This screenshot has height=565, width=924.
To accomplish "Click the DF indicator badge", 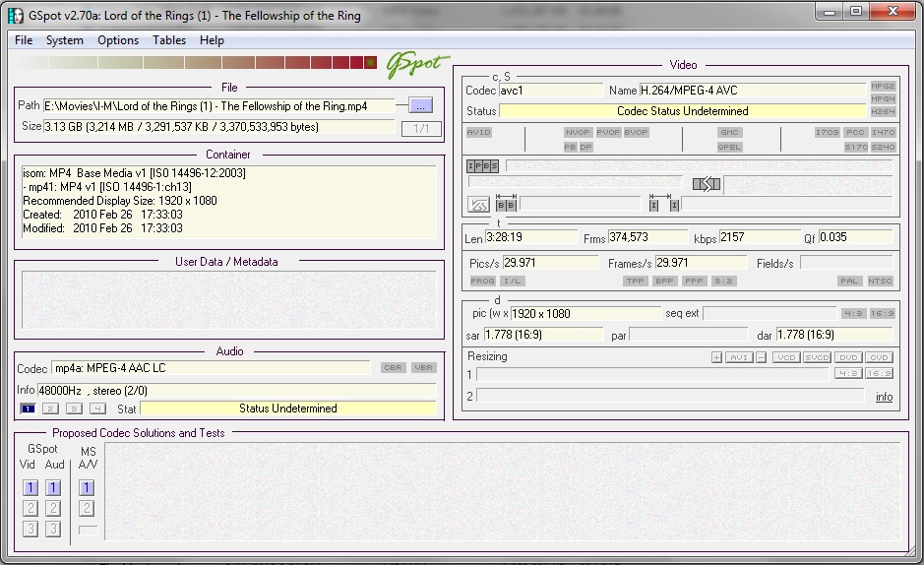I will click(585, 147).
